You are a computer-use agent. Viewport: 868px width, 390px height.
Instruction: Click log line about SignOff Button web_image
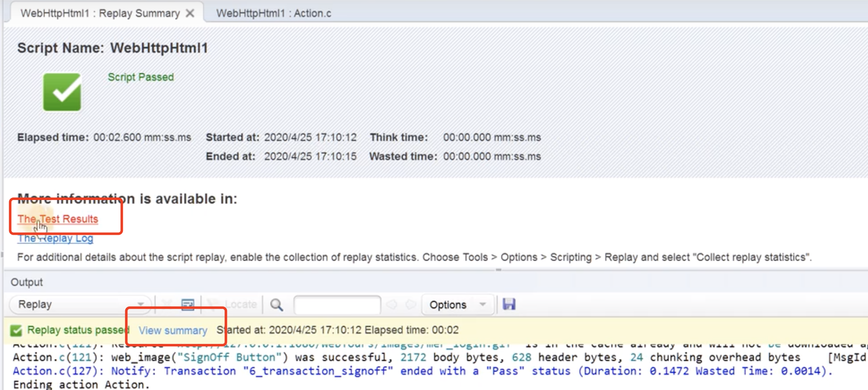440,357
